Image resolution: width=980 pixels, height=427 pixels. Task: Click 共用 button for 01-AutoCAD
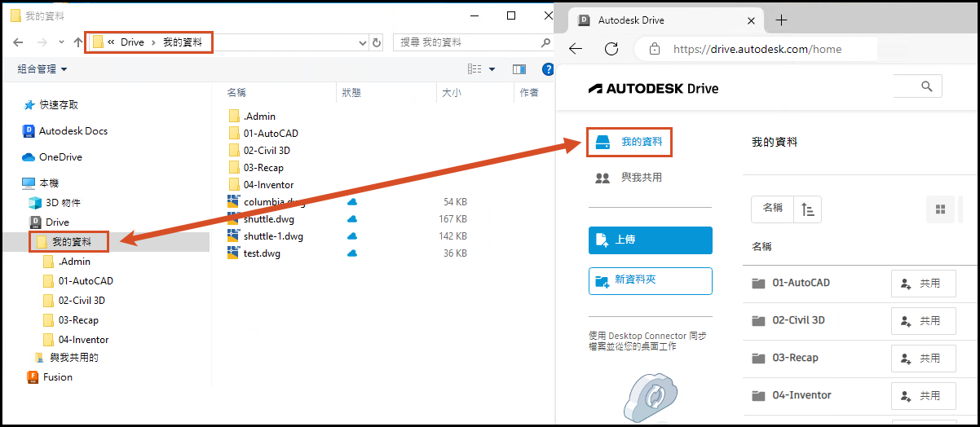pyautogui.click(x=923, y=284)
